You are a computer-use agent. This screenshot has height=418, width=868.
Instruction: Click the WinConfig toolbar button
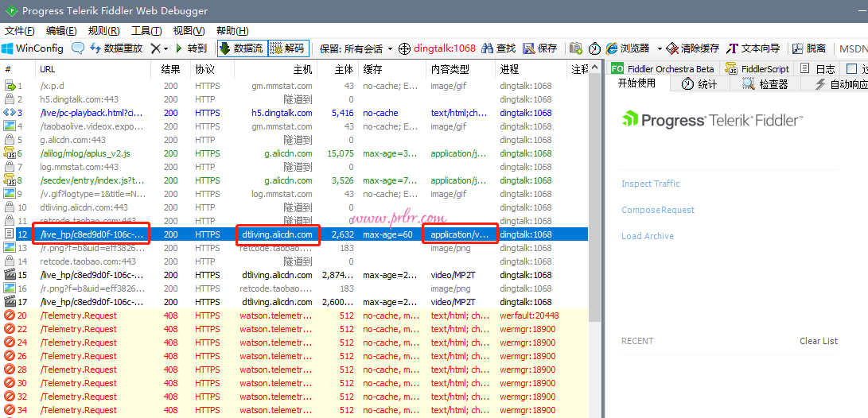(32, 48)
